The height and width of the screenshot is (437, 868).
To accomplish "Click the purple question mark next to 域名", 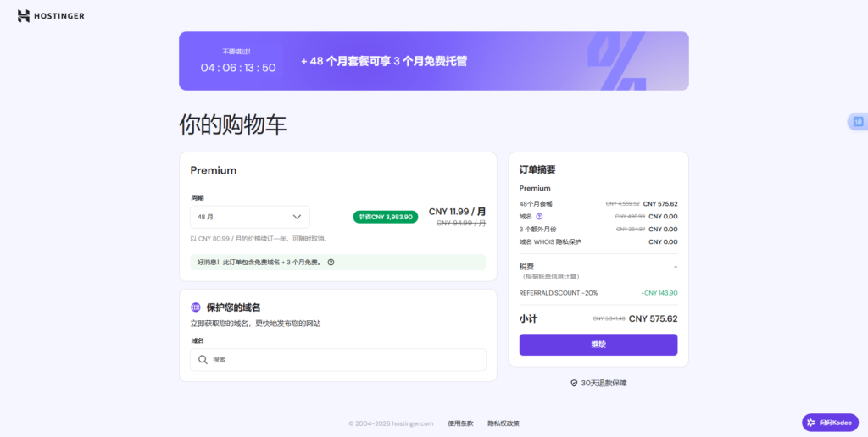I will coord(539,217).
